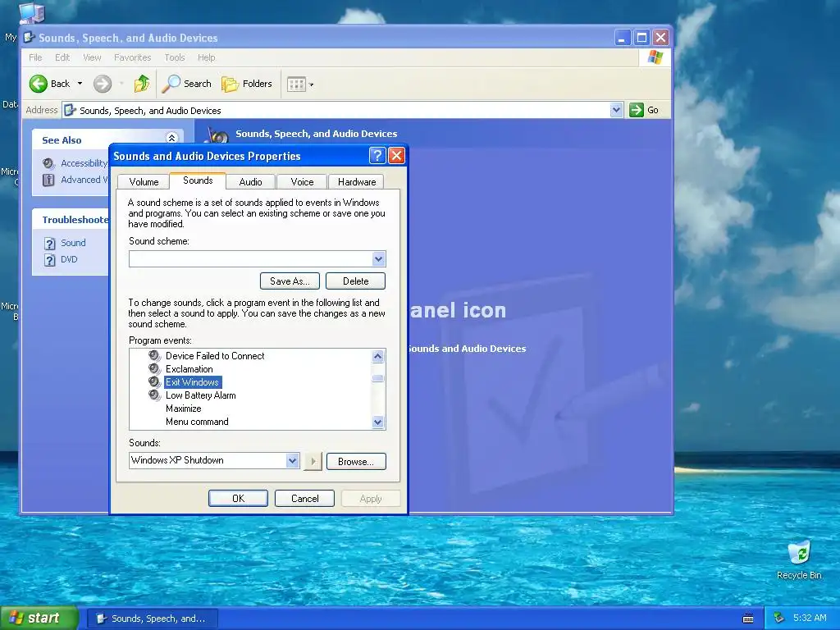This screenshot has height=630, width=840.
Task: Click the Back arrow icon in toolbar
Action: 39,84
